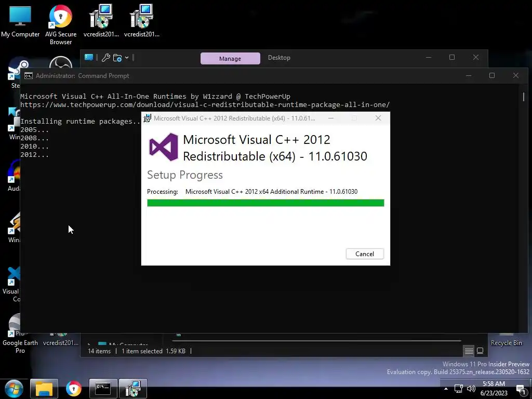
Task: Close the File Explorer window
Action: coord(476,57)
